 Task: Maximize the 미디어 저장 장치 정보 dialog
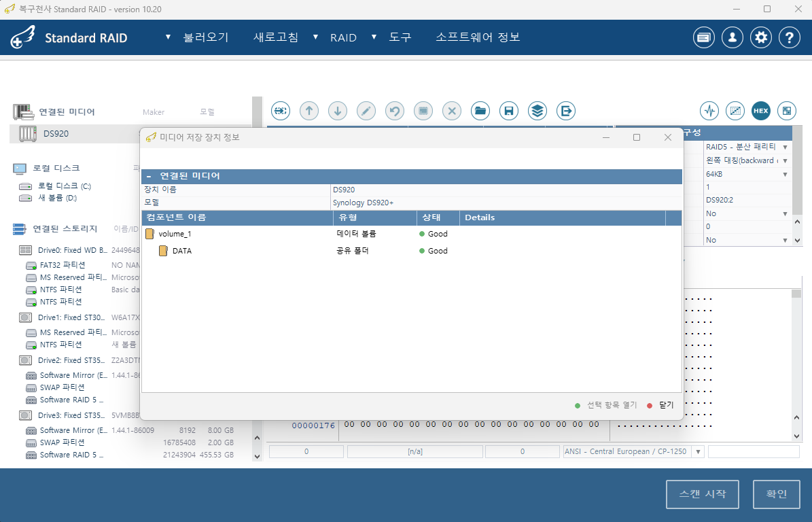click(x=637, y=137)
